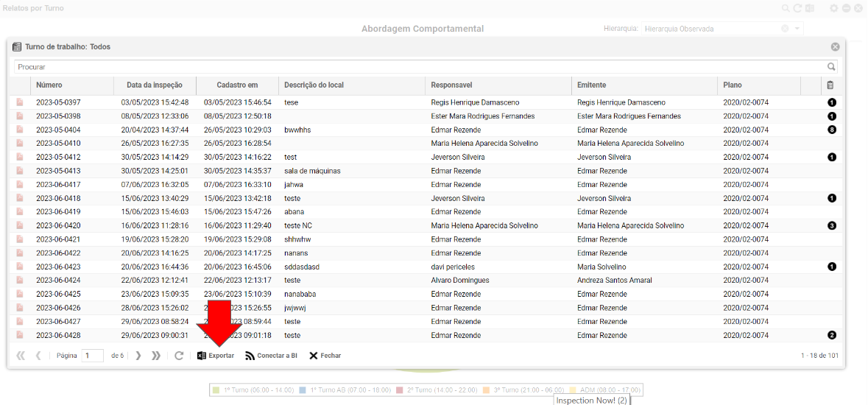The image size is (868, 405).
Task: Open the settings gear in the Relatos por Turno header
Action: point(833,8)
